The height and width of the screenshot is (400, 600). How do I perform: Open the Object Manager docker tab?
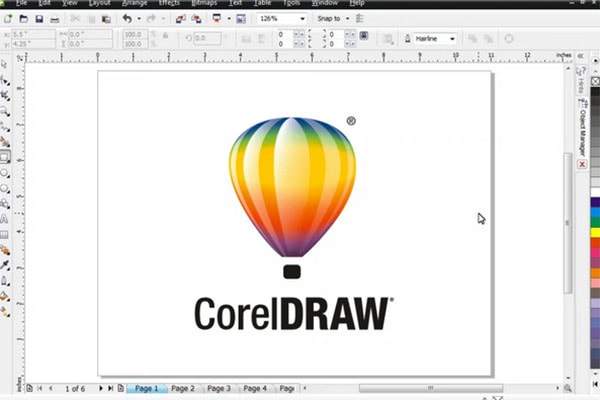click(x=582, y=128)
